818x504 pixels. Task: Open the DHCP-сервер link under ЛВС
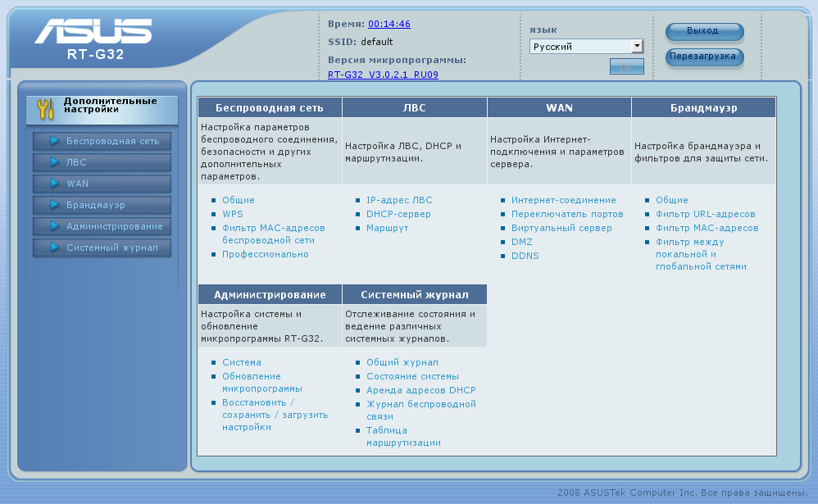pos(398,214)
